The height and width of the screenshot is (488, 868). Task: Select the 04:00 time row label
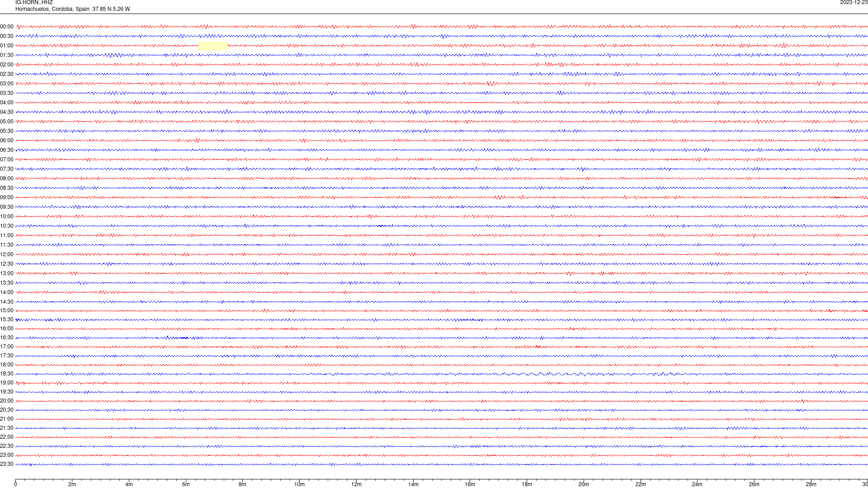pyautogui.click(x=7, y=103)
